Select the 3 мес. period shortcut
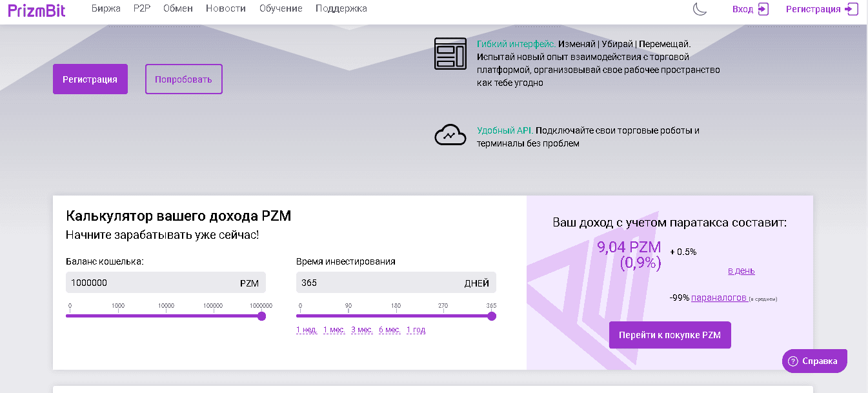Screen dimensions: 868x393 click(362, 330)
